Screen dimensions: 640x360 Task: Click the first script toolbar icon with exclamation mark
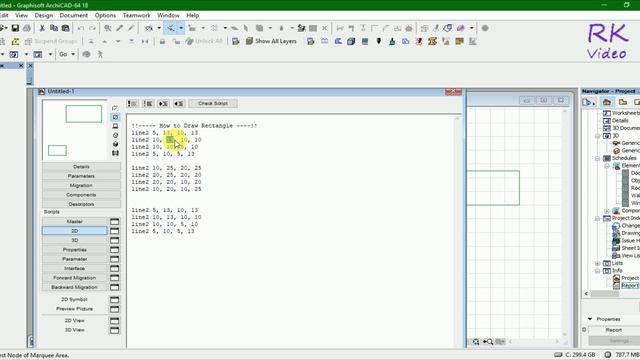click(x=132, y=104)
